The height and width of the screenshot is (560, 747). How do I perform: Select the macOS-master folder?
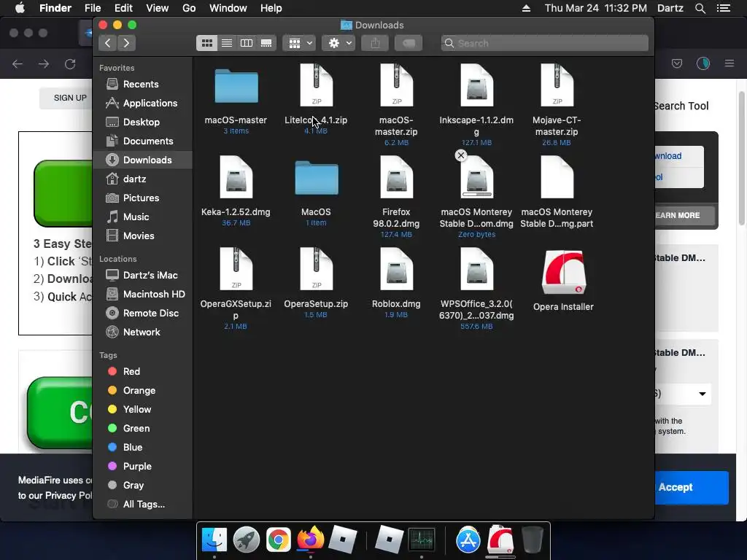click(x=236, y=87)
